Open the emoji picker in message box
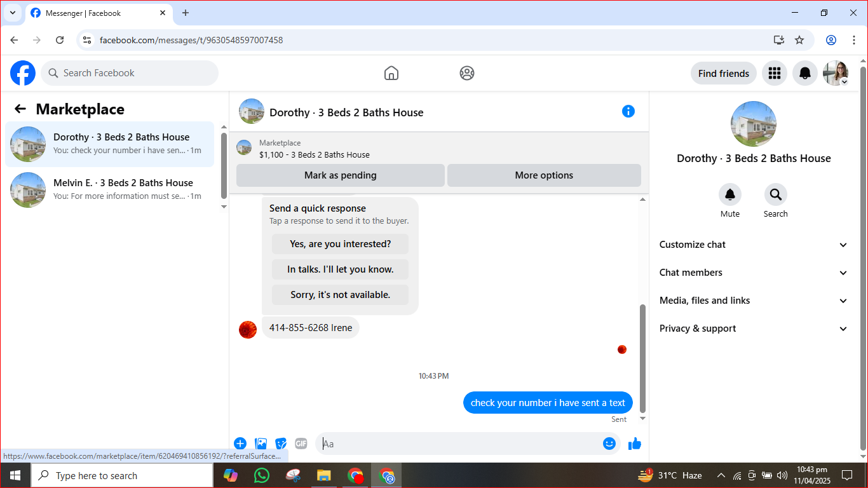This screenshot has width=868, height=488. coord(609,444)
